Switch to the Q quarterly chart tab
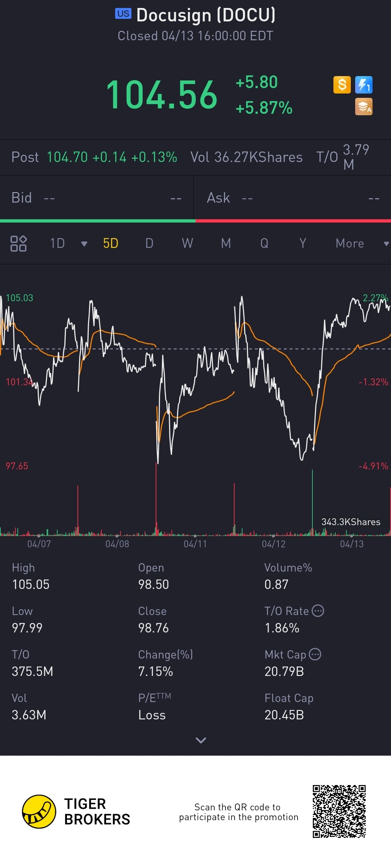 (264, 243)
